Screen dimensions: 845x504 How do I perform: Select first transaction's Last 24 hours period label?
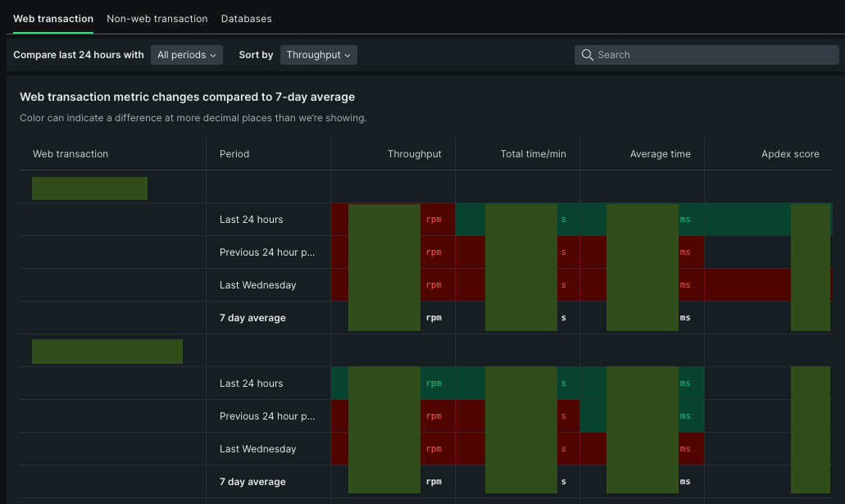pyautogui.click(x=251, y=220)
